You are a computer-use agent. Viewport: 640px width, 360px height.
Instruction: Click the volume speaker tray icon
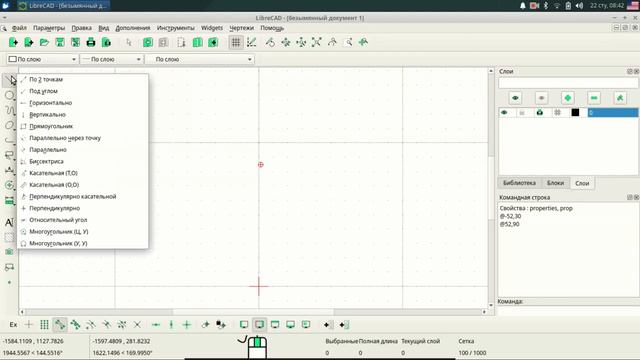coord(579,6)
